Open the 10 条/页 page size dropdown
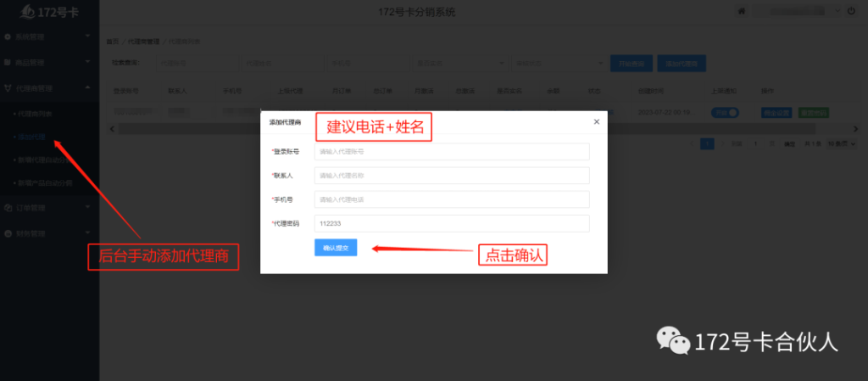This screenshot has width=868, height=381. pyautogui.click(x=842, y=144)
